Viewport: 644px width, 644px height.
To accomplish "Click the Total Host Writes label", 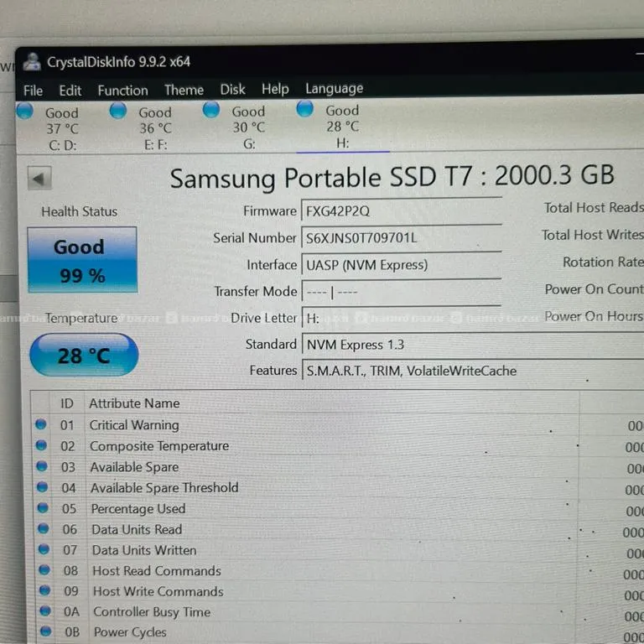I will click(x=592, y=235).
